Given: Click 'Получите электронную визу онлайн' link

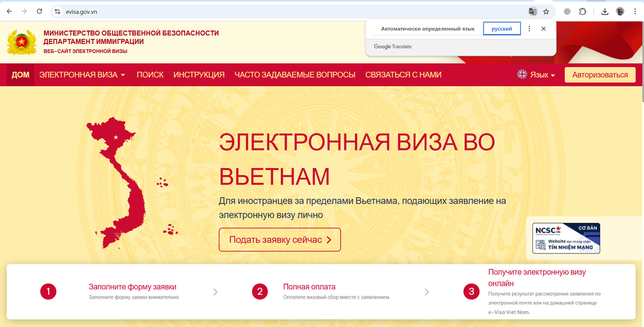Looking at the screenshot, I should (x=537, y=278).
